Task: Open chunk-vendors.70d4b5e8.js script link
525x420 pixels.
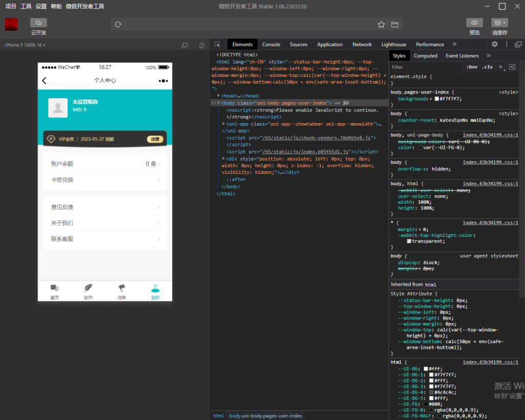Action: point(316,137)
